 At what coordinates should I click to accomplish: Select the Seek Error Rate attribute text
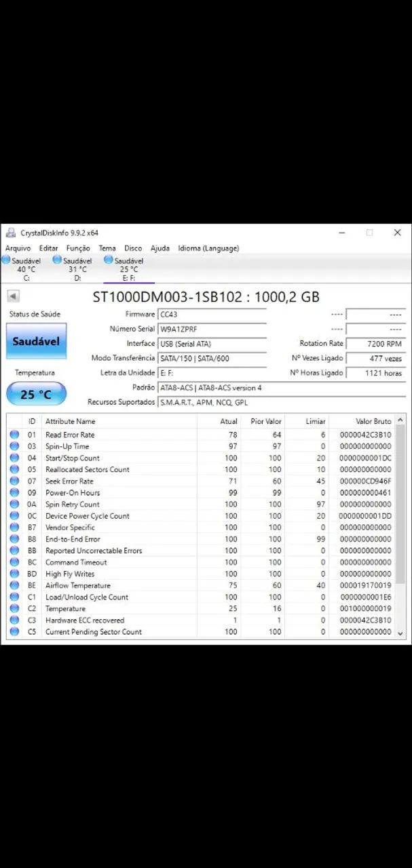coord(69,481)
